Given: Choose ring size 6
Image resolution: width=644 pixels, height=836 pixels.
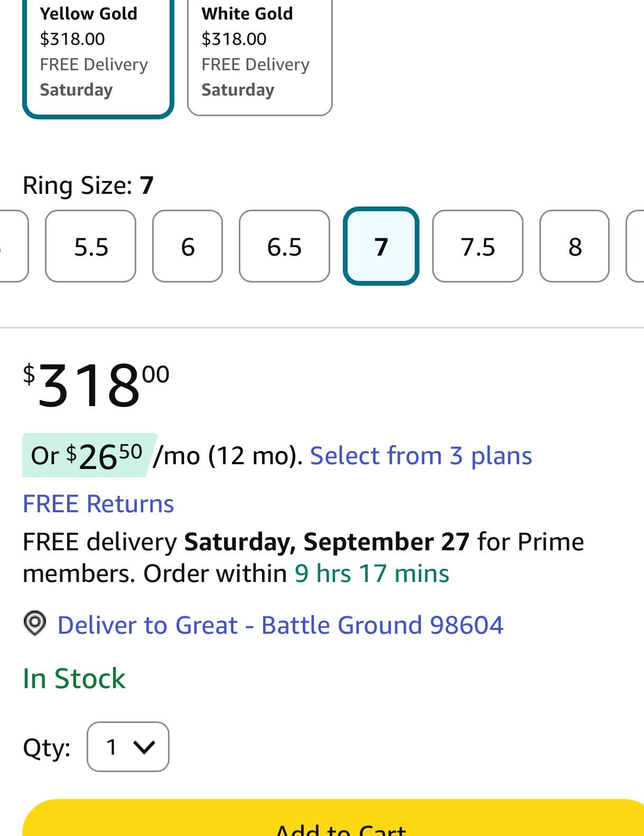Looking at the screenshot, I should [188, 246].
